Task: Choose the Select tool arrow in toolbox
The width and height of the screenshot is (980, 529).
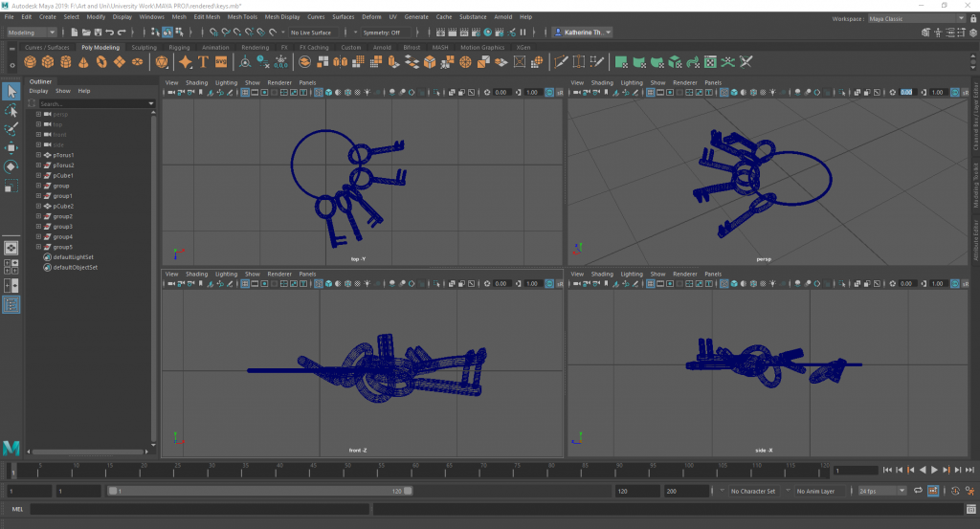Action: pos(11,92)
